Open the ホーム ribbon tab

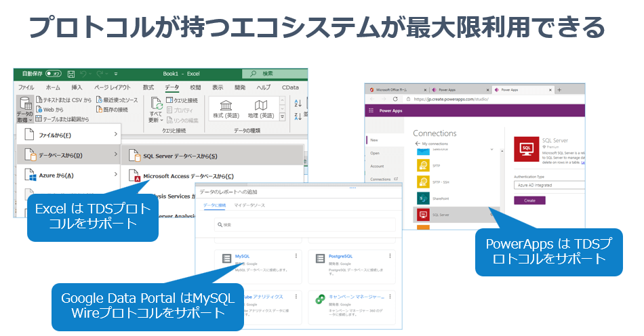click(x=53, y=87)
